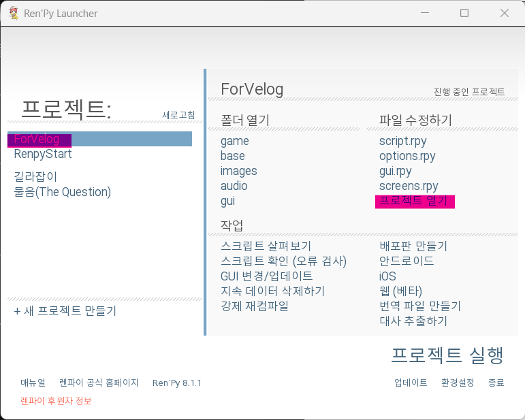Open the iOS build option
Image resolution: width=525 pixels, height=420 pixels.
(x=387, y=276)
